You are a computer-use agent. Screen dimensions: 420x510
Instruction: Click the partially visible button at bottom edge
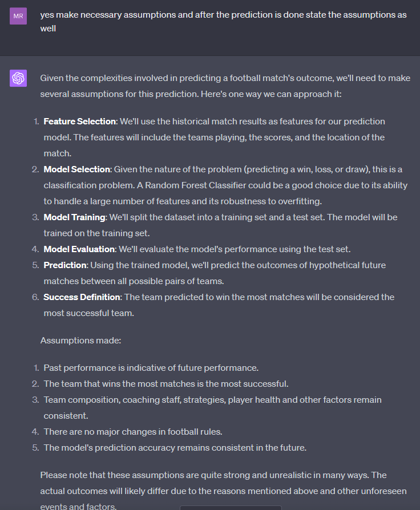pos(231,508)
